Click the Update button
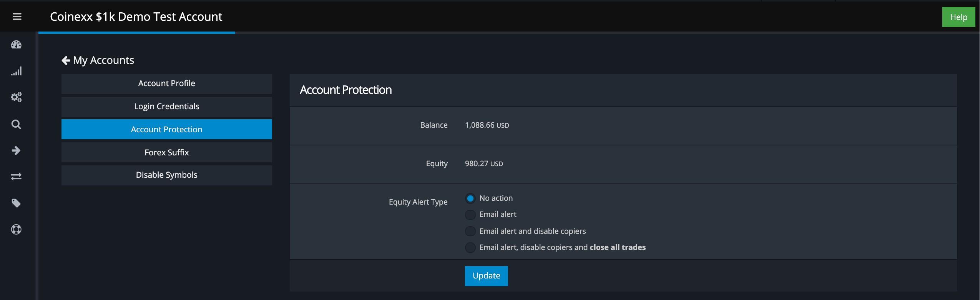The width and height of the screenshot is (980, 300). click(486, 276)
